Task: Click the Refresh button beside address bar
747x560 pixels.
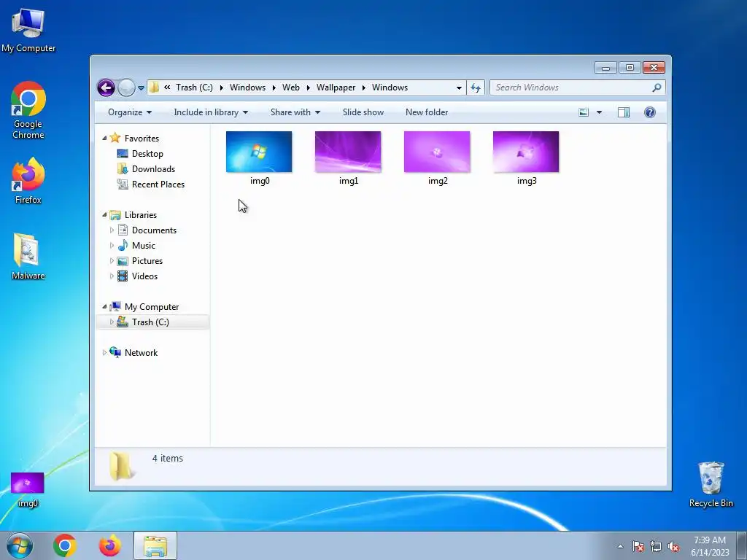Action: click(476, 87)
